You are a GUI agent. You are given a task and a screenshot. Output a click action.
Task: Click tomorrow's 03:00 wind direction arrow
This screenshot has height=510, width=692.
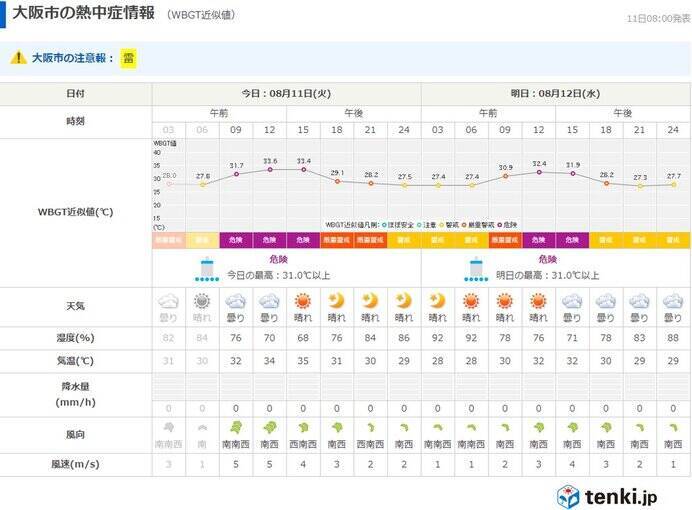[x=437, y=428]
